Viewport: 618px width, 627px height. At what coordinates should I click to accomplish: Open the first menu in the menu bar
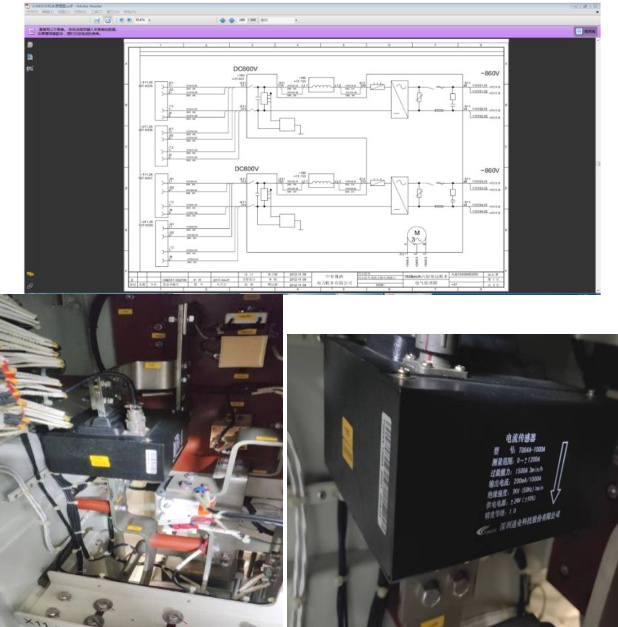coord(32,12)
